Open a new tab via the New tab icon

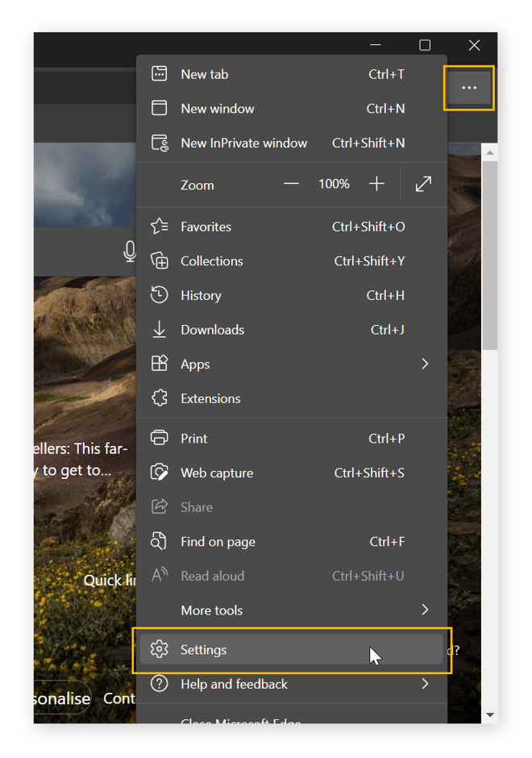(159, 73)
